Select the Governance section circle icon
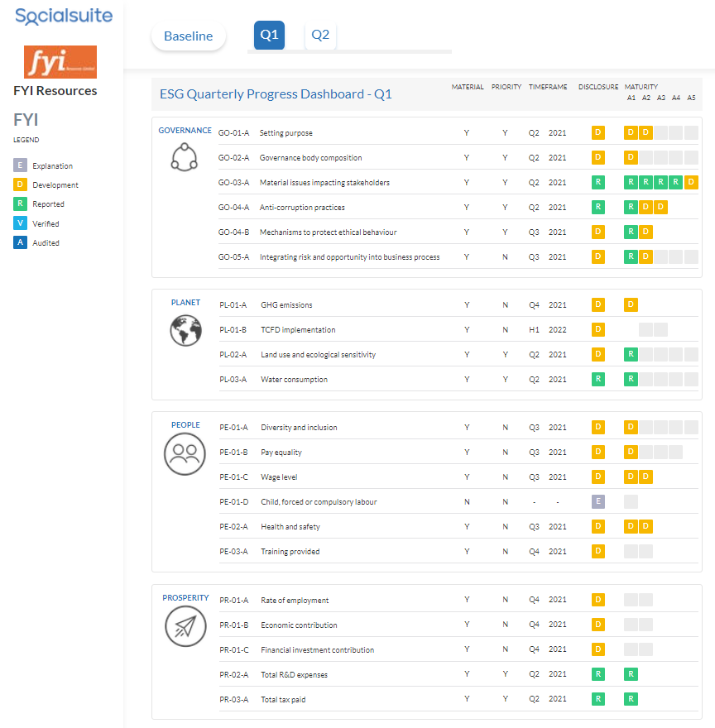 point(185,157)
